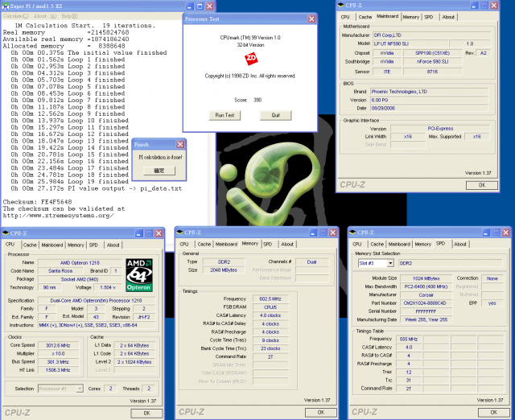The width and height of the screenshot is (515, 420).
Task: Click the Super PI title bar app icon
Action: tap(6, 6)
